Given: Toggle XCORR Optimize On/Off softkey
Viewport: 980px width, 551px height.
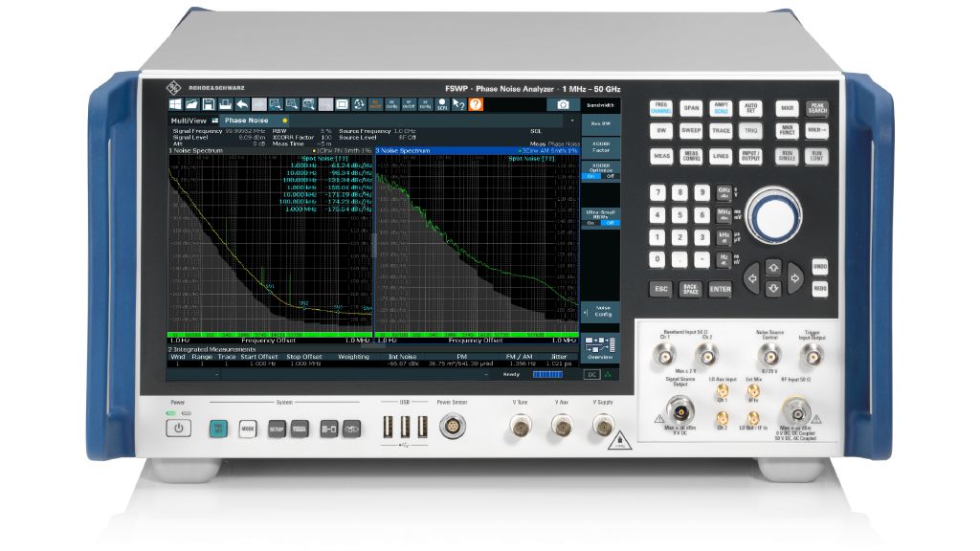Looking at the screenshot, I should point(600,173).
